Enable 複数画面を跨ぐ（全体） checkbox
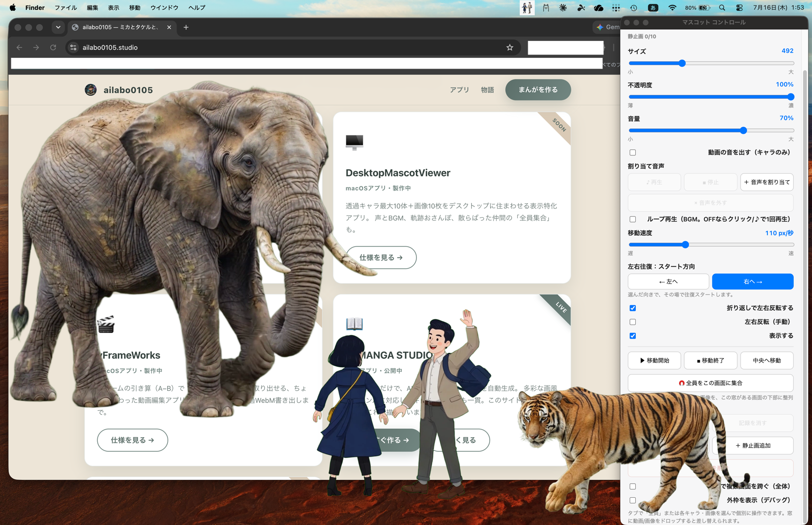 click(x=632, y=486)
